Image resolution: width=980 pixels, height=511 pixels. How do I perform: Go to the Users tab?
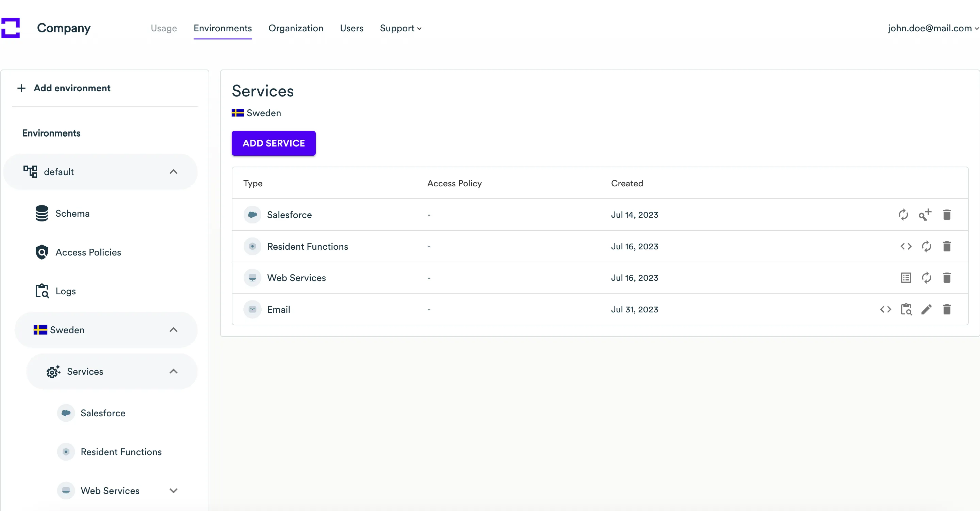tap(352, 28)
